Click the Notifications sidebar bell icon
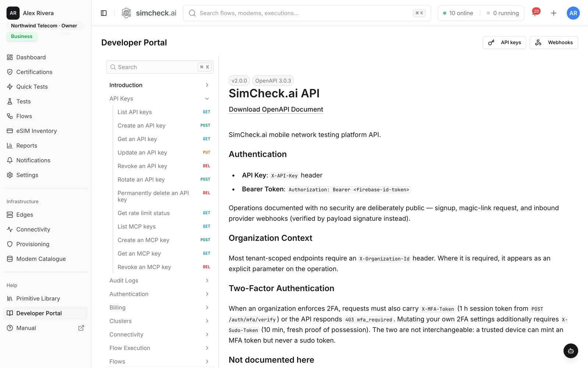Screen dimensions: 588x368 click(10, 160)
